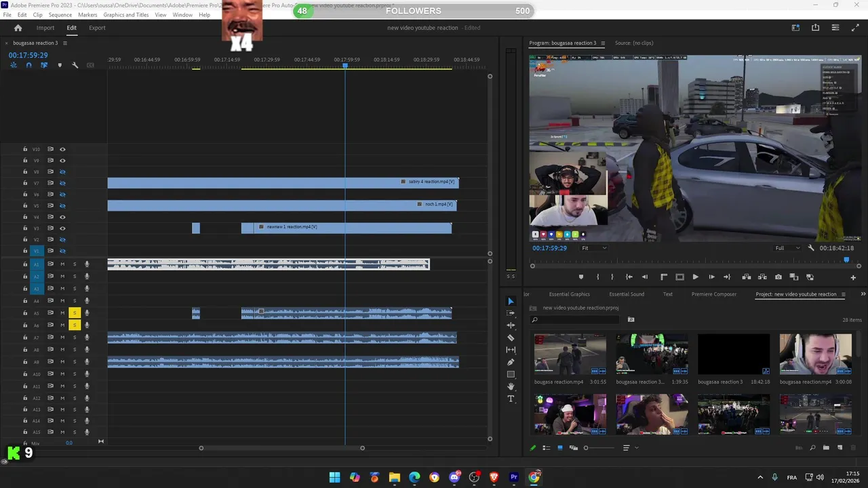Click Mark In button
This screenshot has width=868, height=488.
coord(597,277)
